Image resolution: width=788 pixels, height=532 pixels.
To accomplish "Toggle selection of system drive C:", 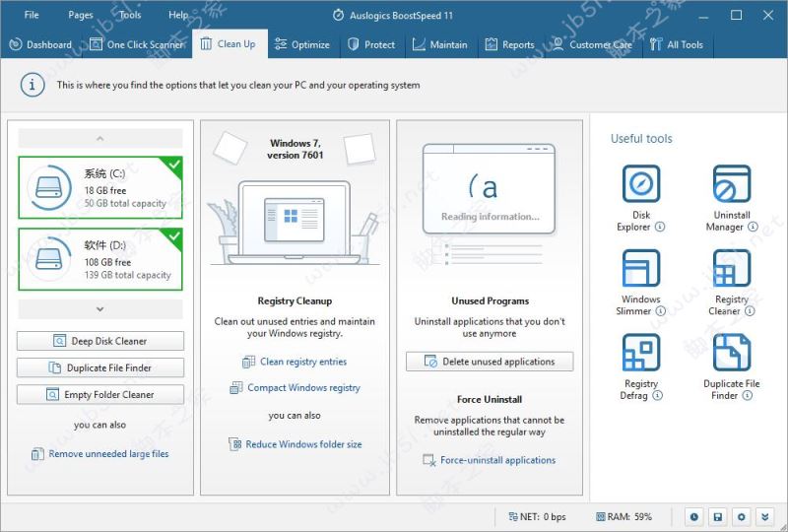I will [x=100, y=187].
